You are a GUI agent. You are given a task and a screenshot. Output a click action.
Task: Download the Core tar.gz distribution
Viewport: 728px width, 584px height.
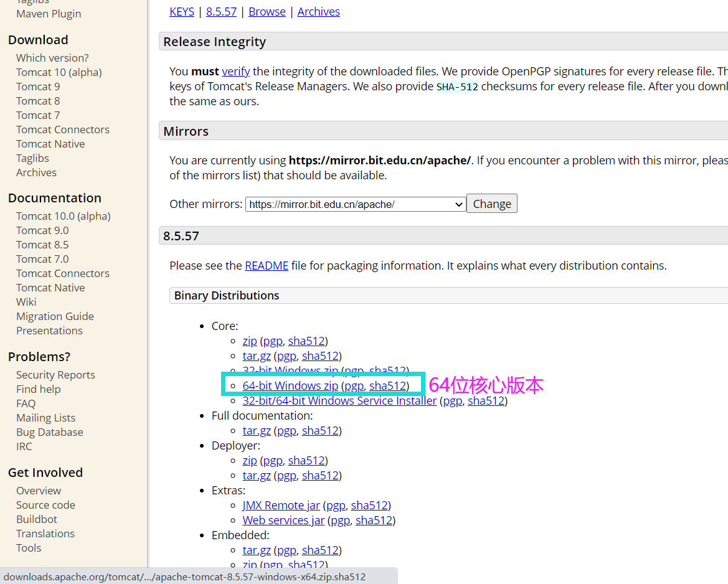257,356
